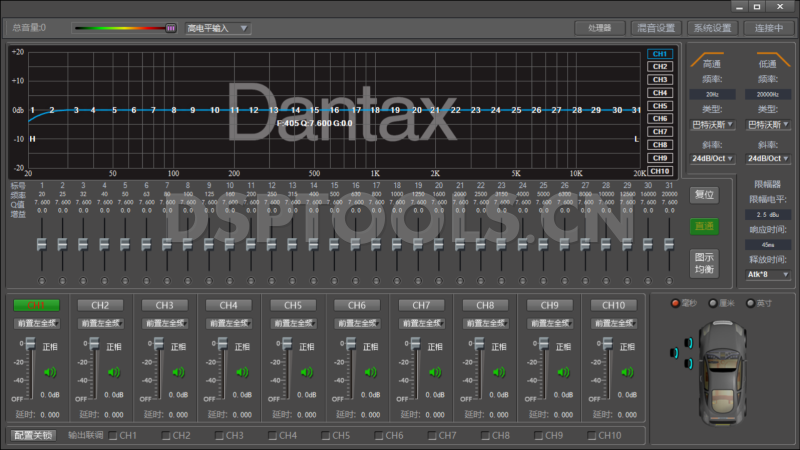Click the car speaker layout image
The image size is (800, 450).
[x=721, y=373]
